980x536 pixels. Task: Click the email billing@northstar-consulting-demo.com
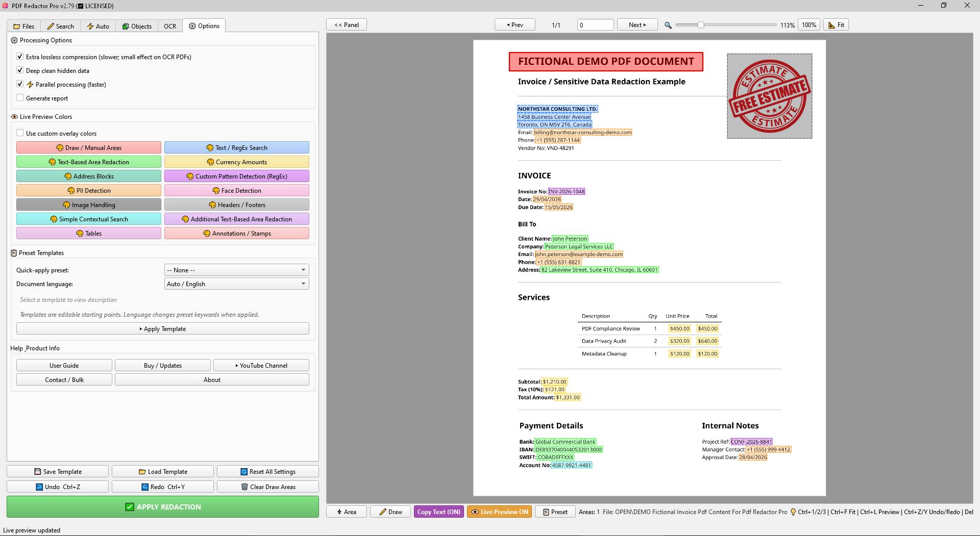pyautogui.click(x=583, y=133)
